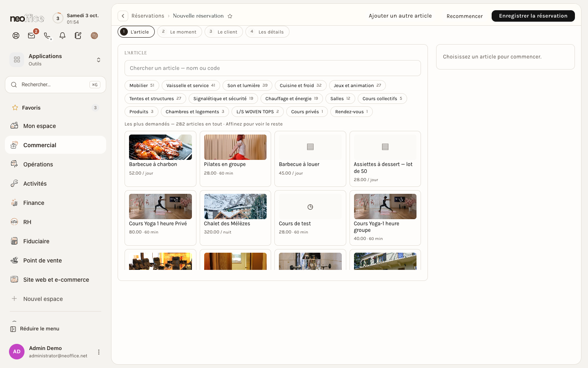Toggle the Cours collectifs filter chip

pyautogui.click(x=382, y=99)
